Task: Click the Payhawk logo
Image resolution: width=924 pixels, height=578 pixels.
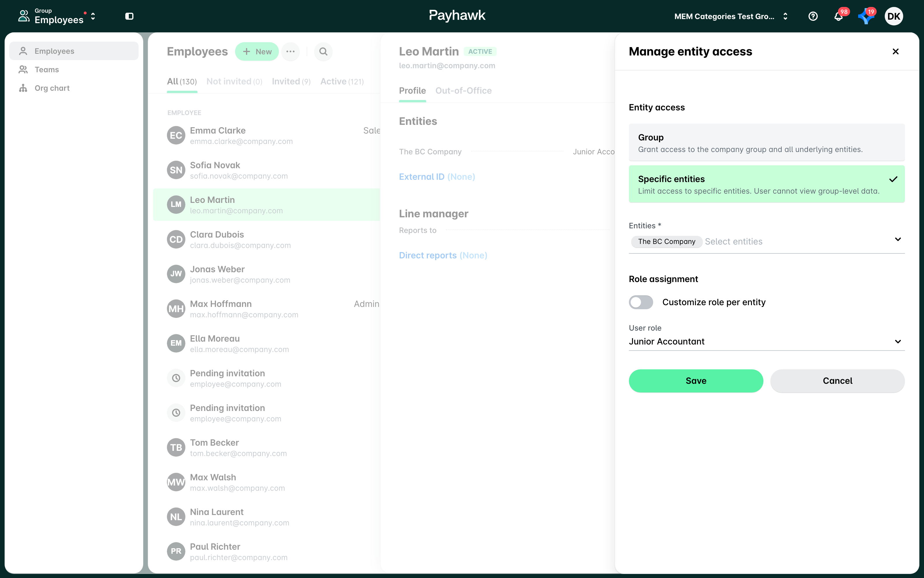Action: [x=457, y=15]
